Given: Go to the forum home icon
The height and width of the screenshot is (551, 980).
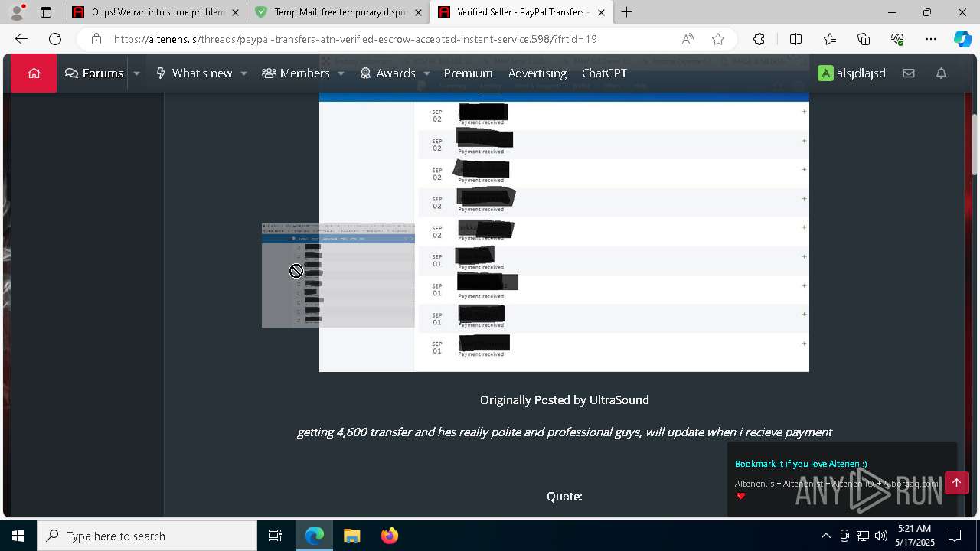Looking at the screenshot, I should 34,73.
